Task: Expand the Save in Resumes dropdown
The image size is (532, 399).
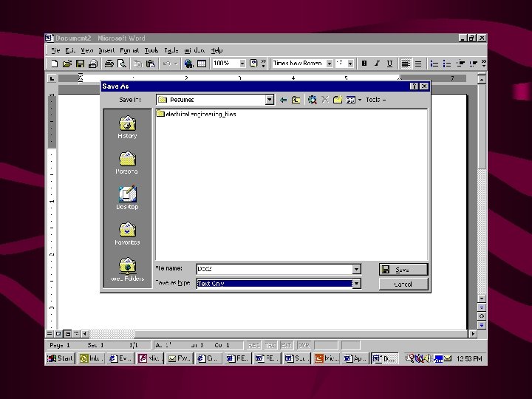Action: pos(270,100)
